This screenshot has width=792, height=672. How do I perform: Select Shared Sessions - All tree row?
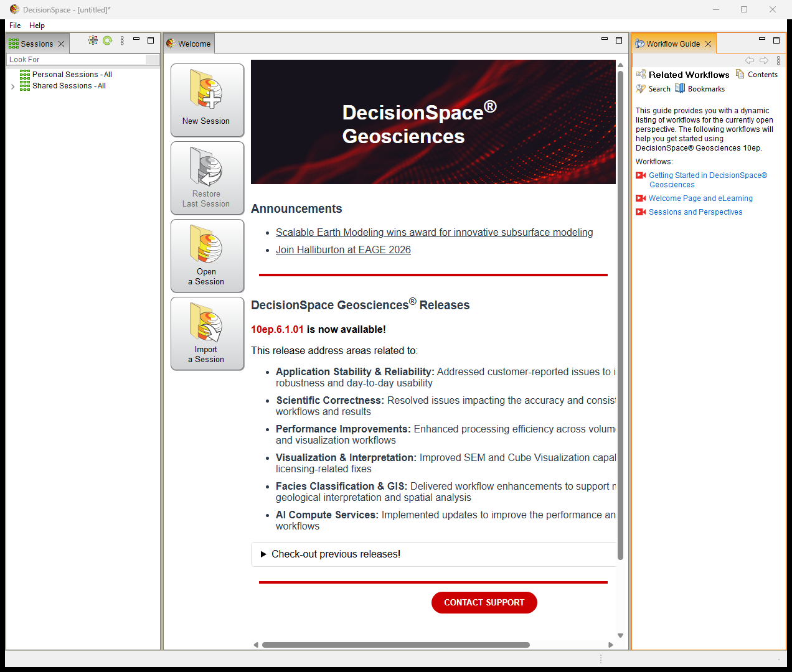pos(63,86)
